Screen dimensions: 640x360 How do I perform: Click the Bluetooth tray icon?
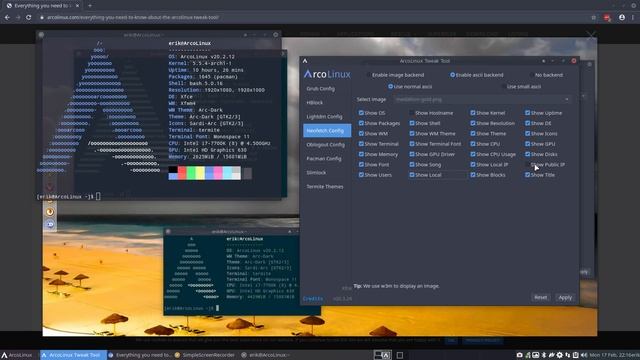coord(544,355)
